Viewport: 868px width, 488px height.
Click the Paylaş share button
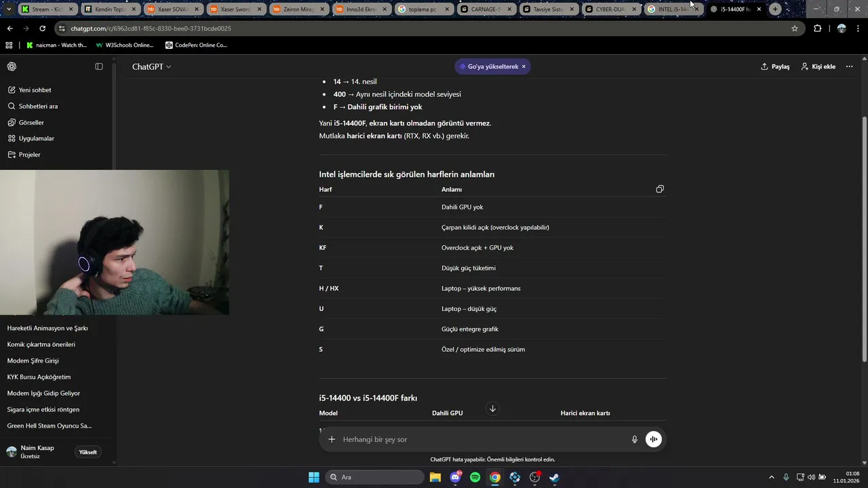click(775, 66)
